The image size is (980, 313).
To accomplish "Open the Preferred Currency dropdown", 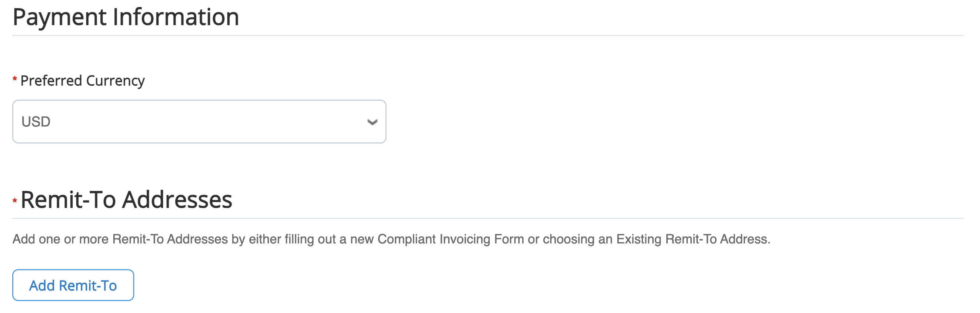I will tap(199, 122).
